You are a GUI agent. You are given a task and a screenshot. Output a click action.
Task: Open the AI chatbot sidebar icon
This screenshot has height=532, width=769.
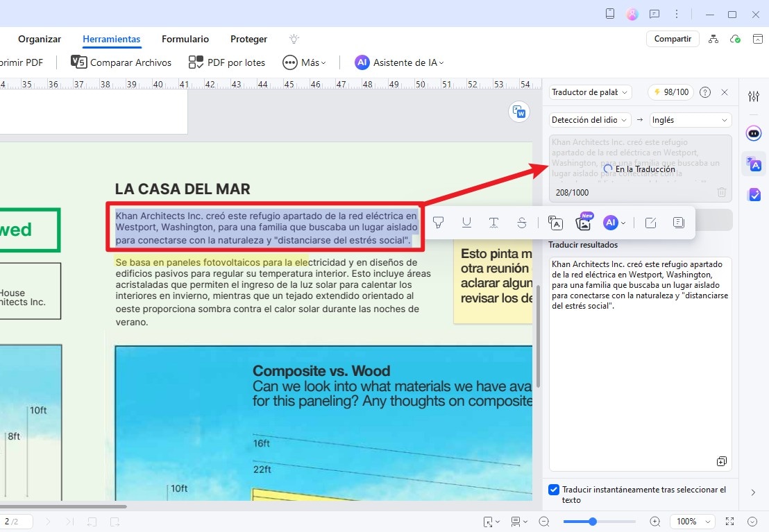(x=754, y=133)
